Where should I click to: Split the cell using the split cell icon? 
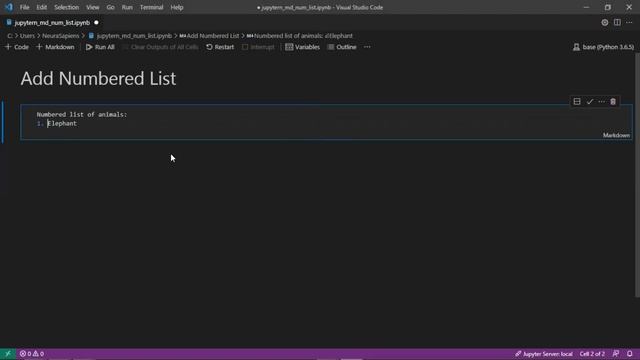[577, 102]
